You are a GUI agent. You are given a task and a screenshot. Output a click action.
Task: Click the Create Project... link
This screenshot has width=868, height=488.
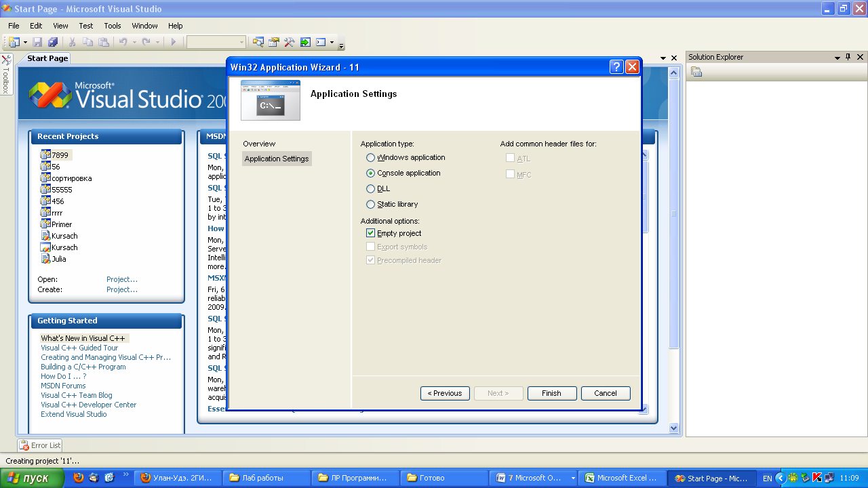[x=122, y=289]
